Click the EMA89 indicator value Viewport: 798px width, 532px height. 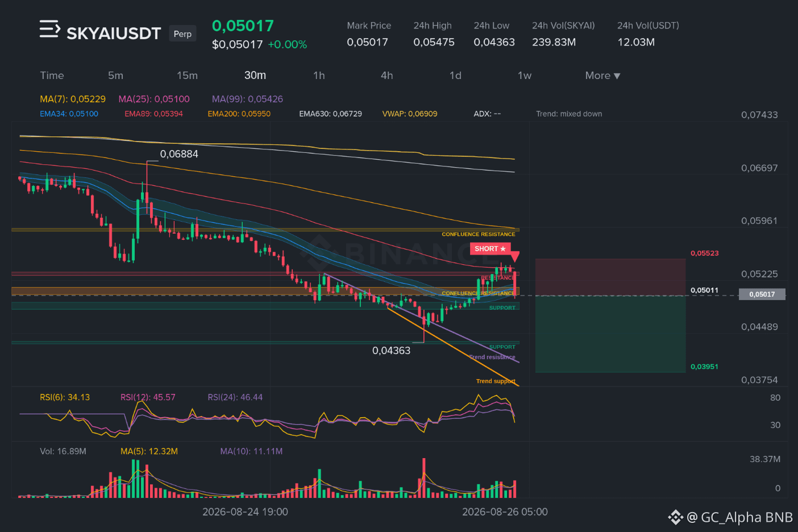coord(153,114)
